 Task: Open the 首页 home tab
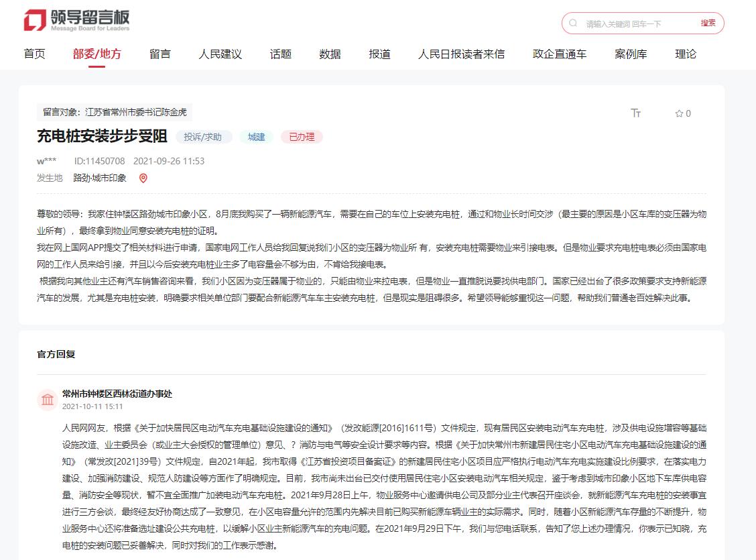[34, 54]
